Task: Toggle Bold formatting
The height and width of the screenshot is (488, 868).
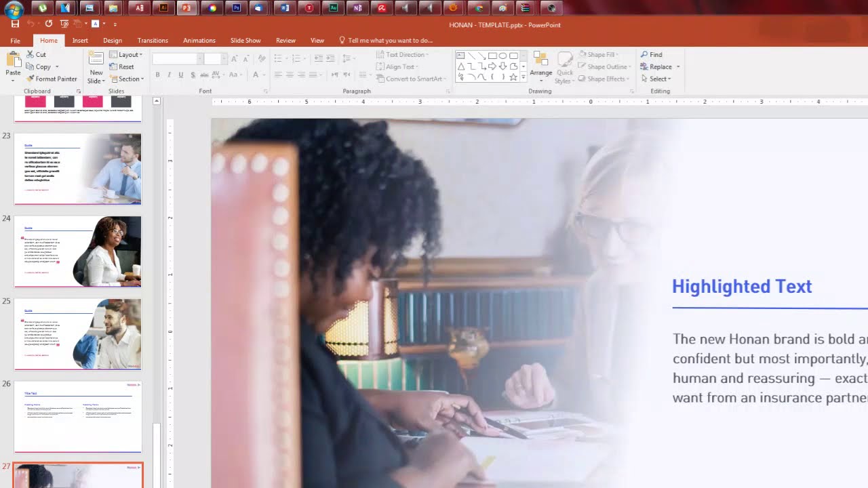Action: click(157, 75)
